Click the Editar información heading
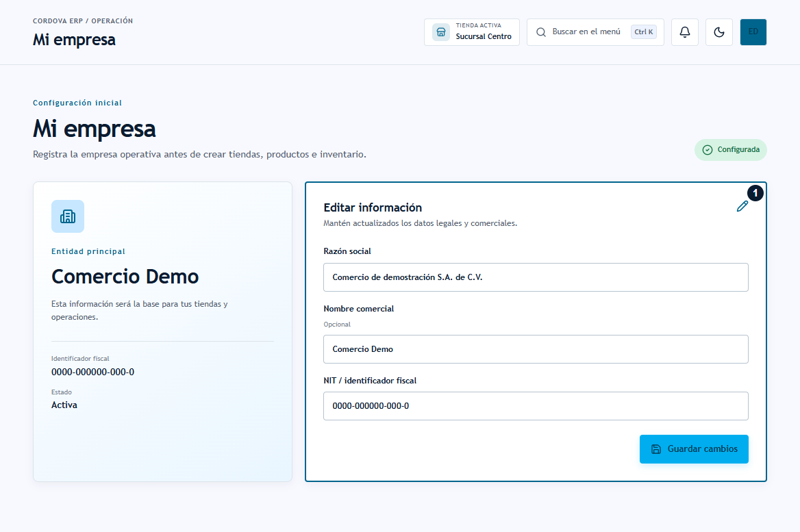800x532 pixels. click(x=373, y=207)
